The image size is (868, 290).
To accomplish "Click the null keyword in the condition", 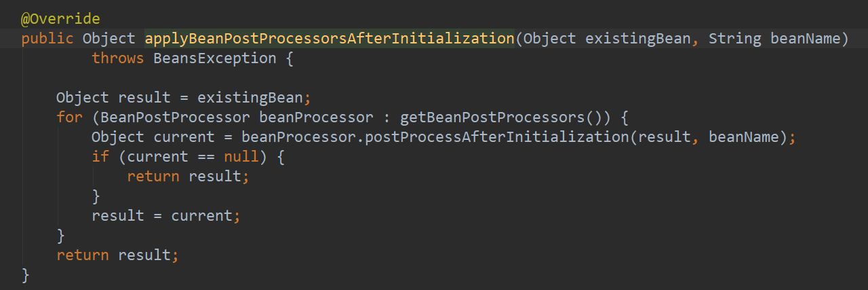I will tap(241, 157).
